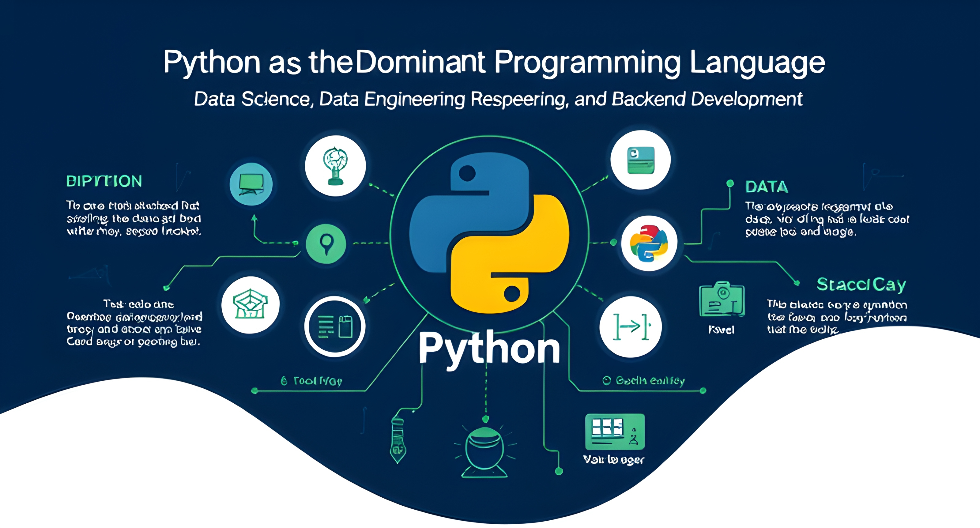Click the pen nib icon at bottom
The image size is (980, 528).
pos(398,440)
